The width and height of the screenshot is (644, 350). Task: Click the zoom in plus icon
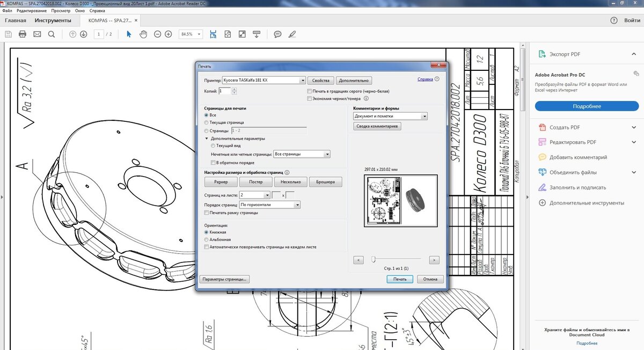click(x=168, y=34)
